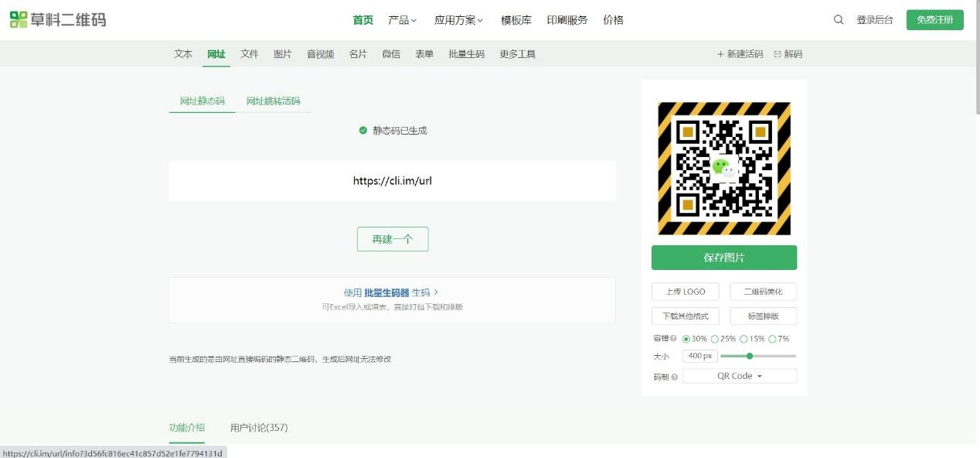
Task: Switch to the 音视频 tab
Action: 321,54
